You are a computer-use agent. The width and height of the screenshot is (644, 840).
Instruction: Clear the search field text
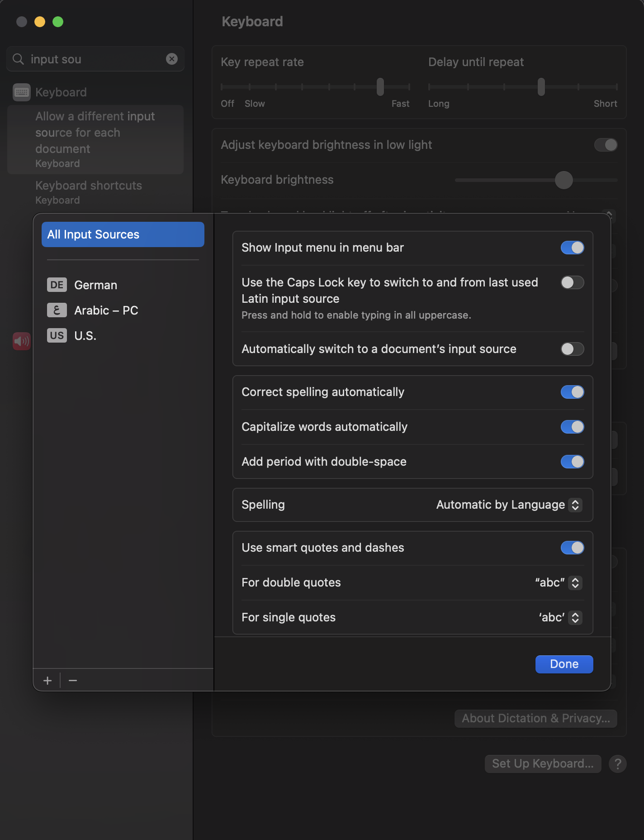[x=172, y=59]
